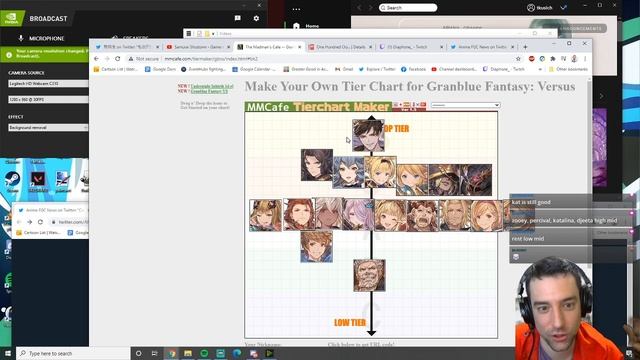Open Chrome from the taskbar

[171, 353]
